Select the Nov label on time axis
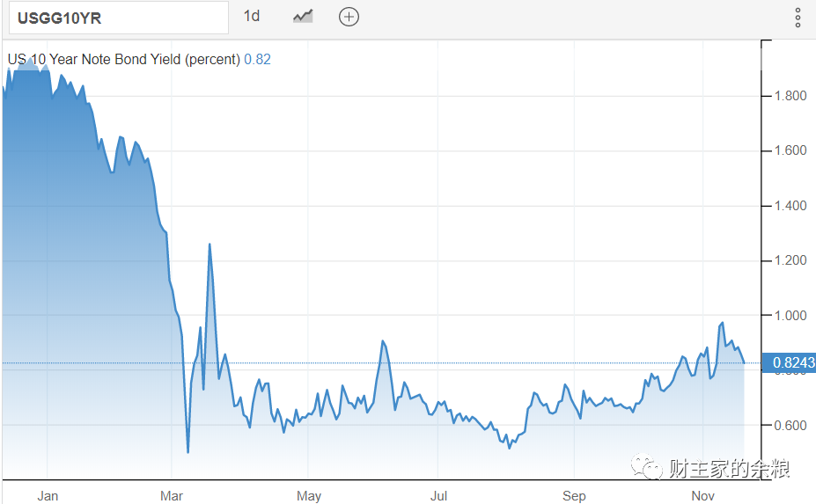The width and height of the screenshot is (816, 504). [x=702, y=496]
